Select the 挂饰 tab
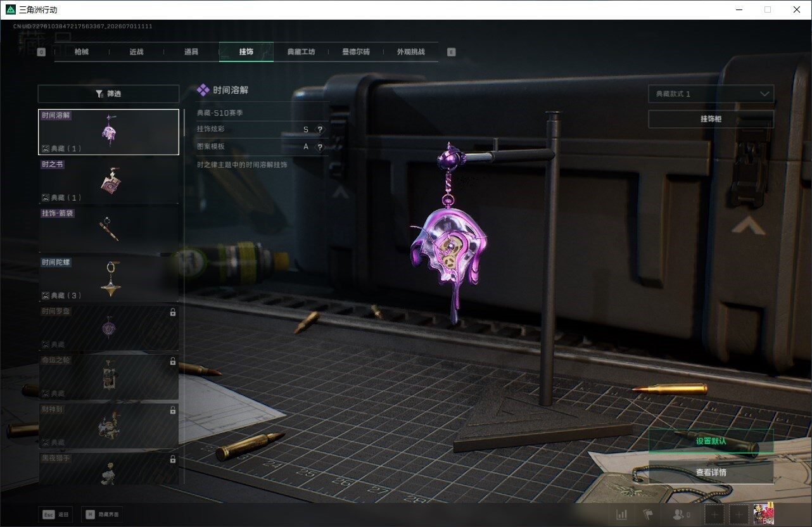Screen dimensions: 812x527 [246, 52]
